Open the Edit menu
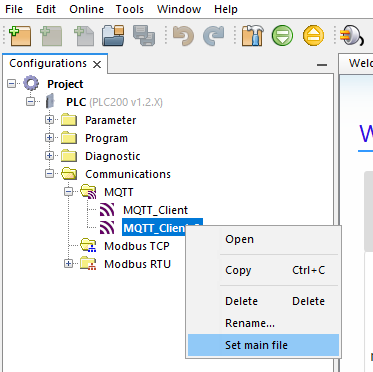The width and height of the screenshot is (373, 372). (46, 9)
